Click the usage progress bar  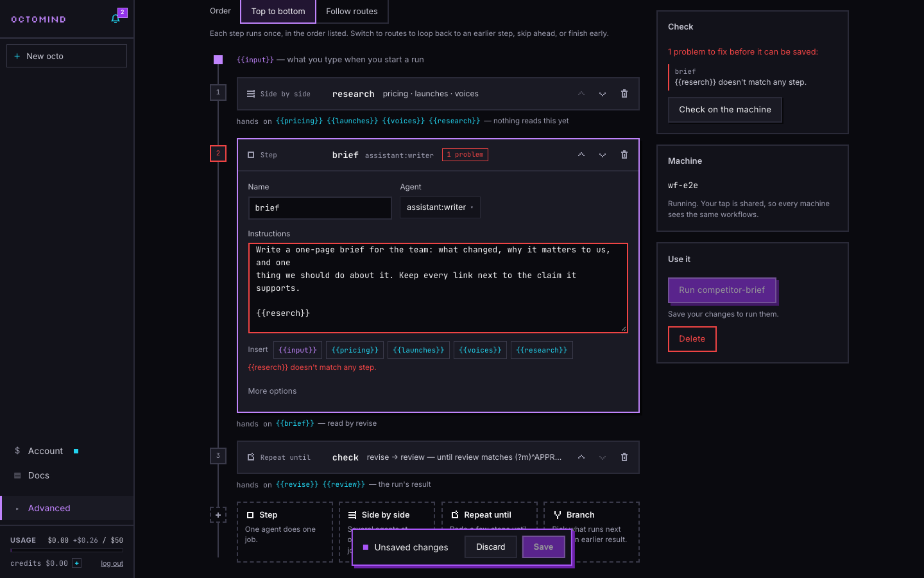[x=67, y=550]
